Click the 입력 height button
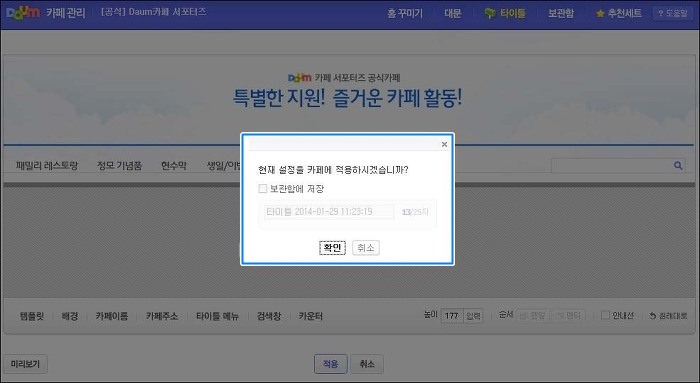This screenshot has width=700, height=383. pyautogui.click(x=473, y=316)
